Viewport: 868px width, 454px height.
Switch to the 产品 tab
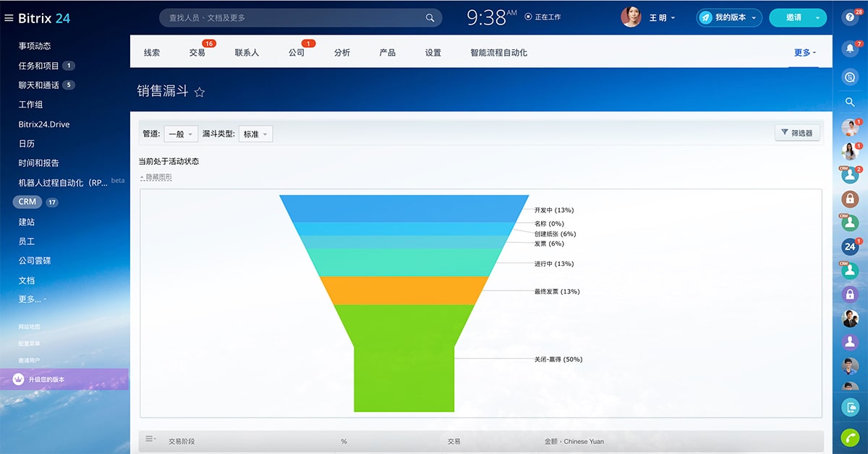click(x=387, y=53)
